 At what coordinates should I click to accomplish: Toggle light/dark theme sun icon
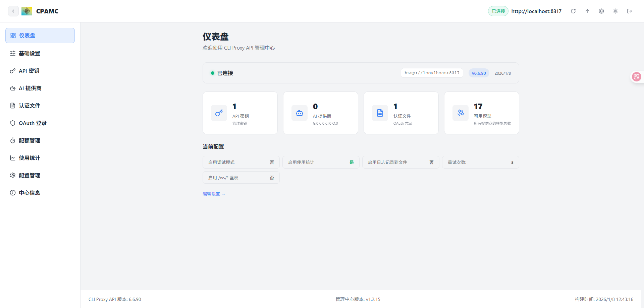[615, 11]
